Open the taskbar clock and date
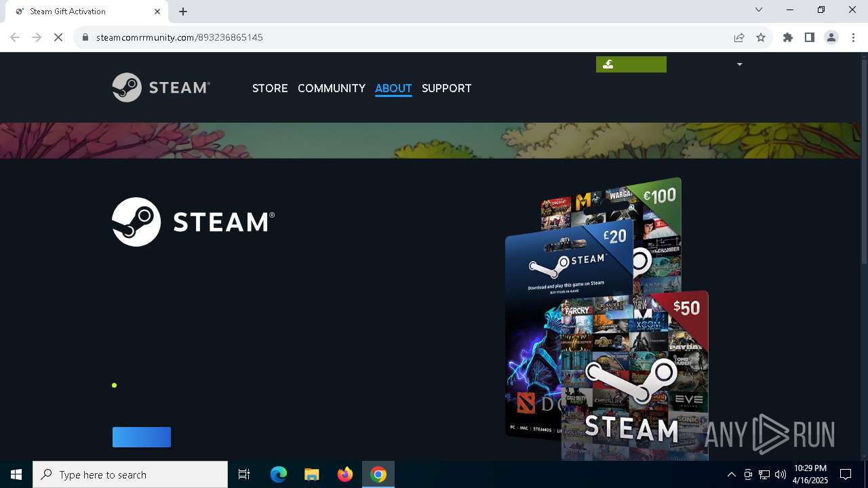This screenshot has width=868, height=488. (810, 474)
